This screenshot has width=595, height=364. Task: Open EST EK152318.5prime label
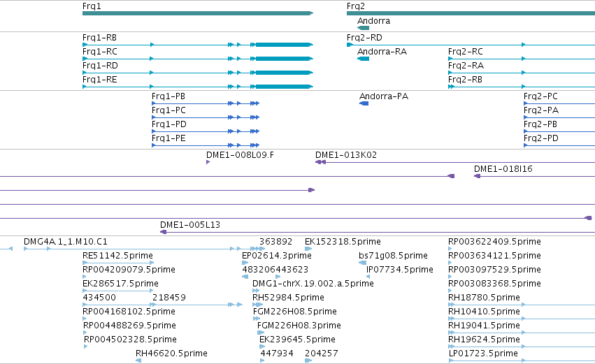343,242
